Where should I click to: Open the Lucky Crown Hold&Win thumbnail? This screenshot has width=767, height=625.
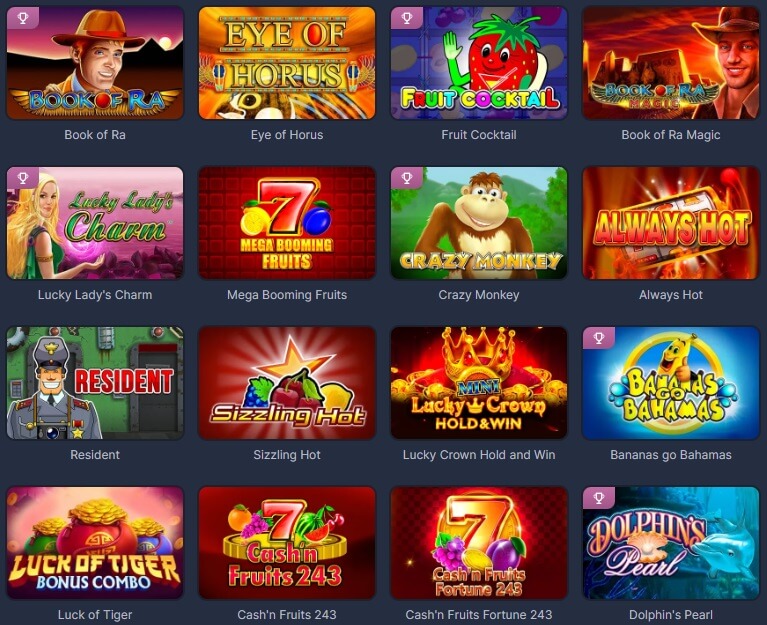click(x=479, y=382)
